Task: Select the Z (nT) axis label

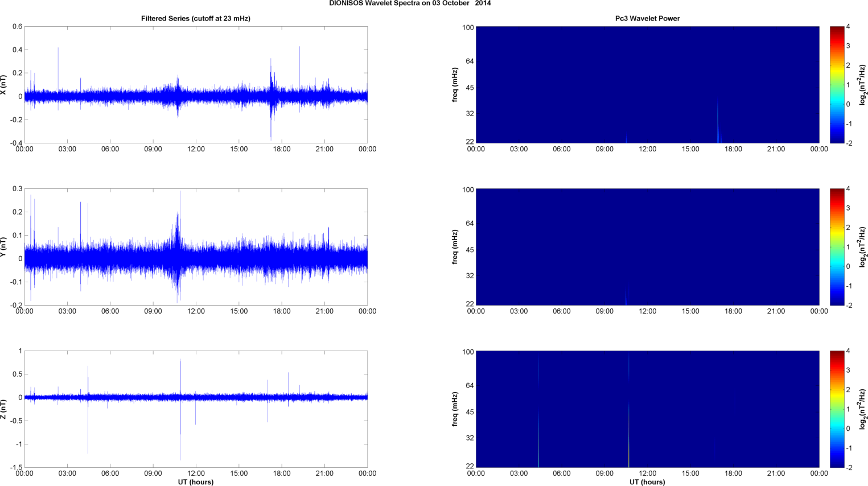Action: tap(3, 409)
